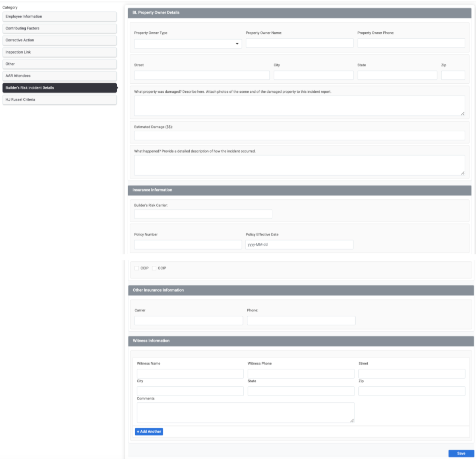Check the OCIP checkbox
Viewport: 476px width, 459px height.
154,268
